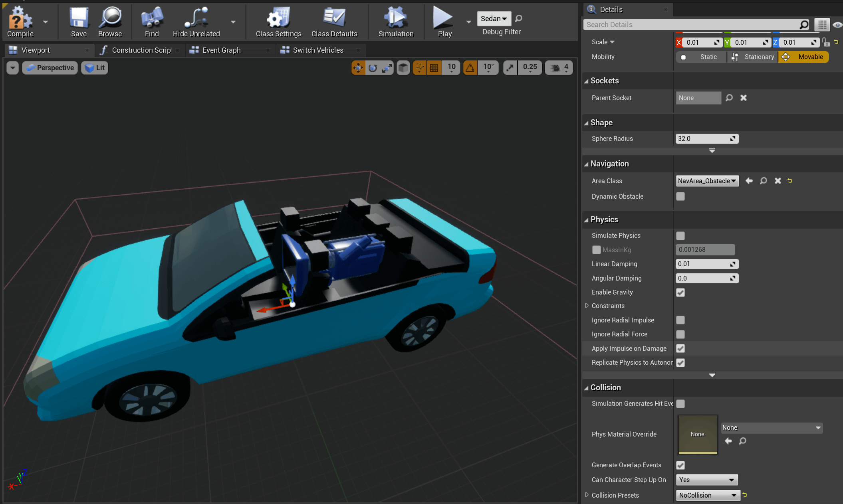Open the Sedan debug filter dropdown
The image size is (843, 504).
[x=494, y=19]
